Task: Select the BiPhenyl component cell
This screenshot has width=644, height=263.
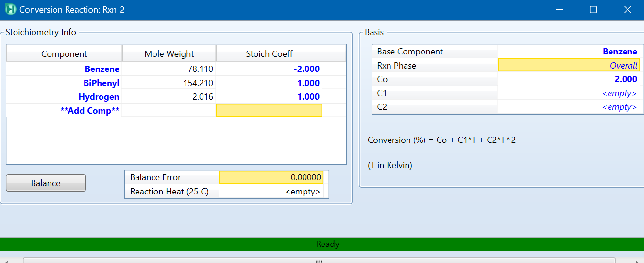Action: click(64, 83)
